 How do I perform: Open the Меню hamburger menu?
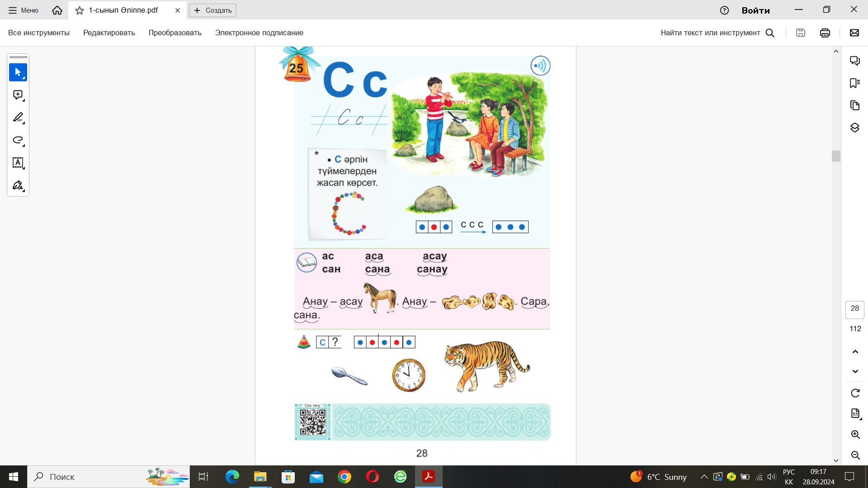pyautogui.click(x=23, y=10)
